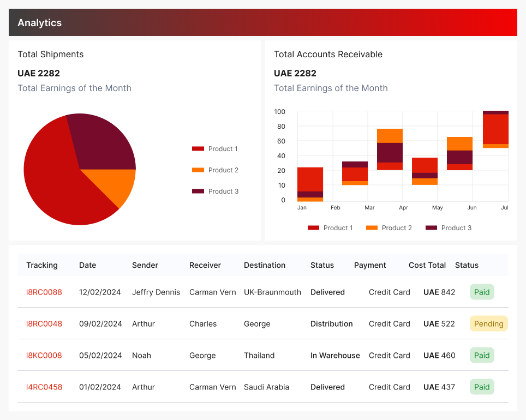Hide Product 3 in pie chart legend
526x420 pixels.
pyautogui.click(x=215, y=191)
